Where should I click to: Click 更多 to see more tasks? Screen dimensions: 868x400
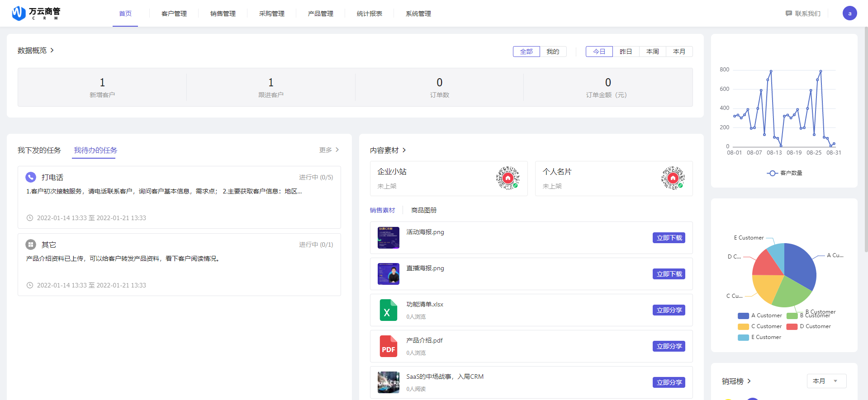pos(329,150)
